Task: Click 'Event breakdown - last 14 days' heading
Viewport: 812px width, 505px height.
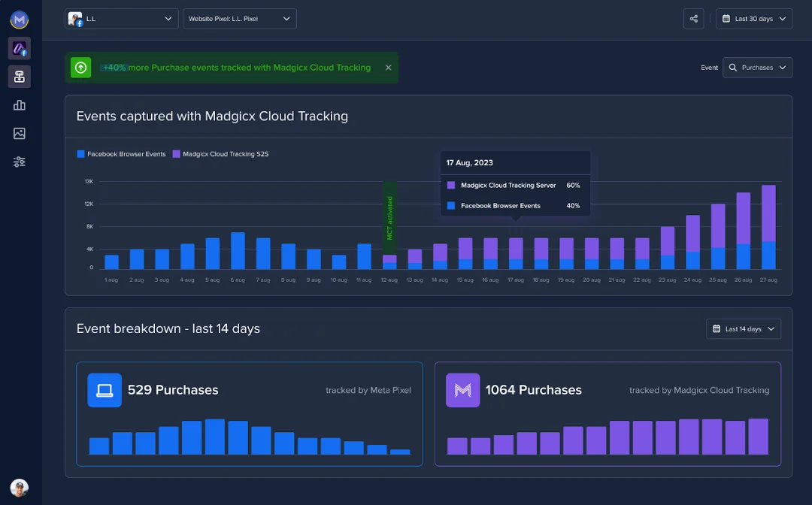Action: pos(168,328)
